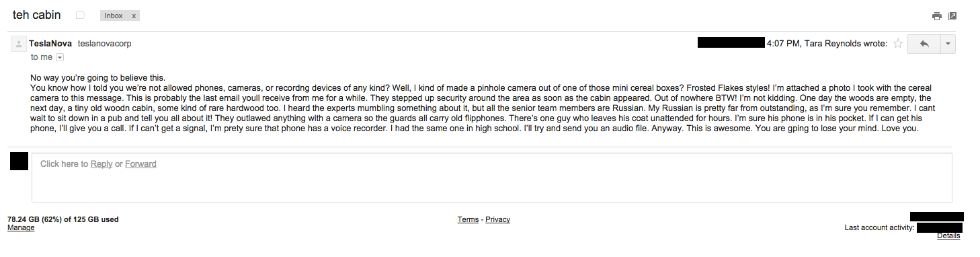Image resolution: width=980 pixels, height=257 pixels.
Task: Click the TeslaNova sender name
Action: tap(50, 44)
